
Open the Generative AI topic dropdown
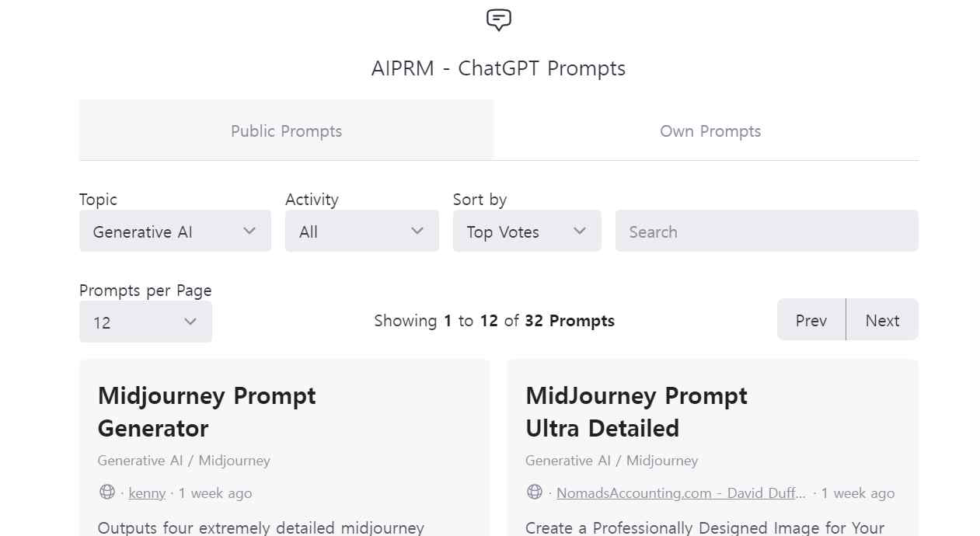point(175,231)
